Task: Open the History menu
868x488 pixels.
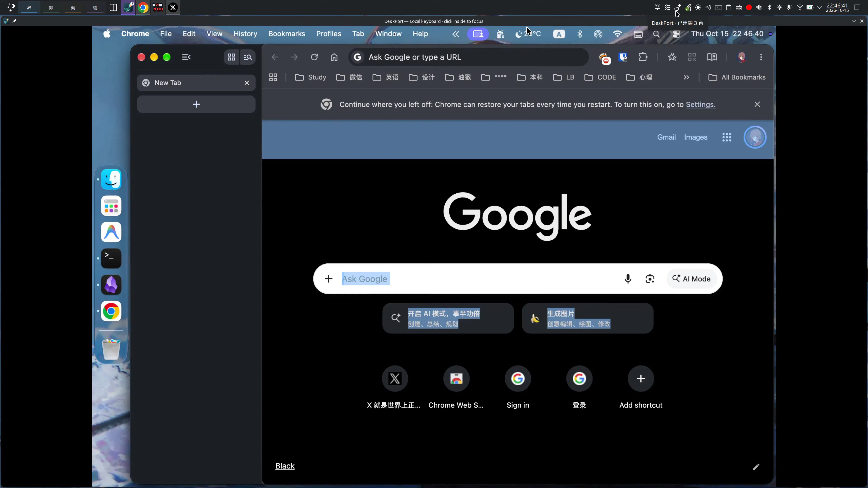Action: coord(245,34)
